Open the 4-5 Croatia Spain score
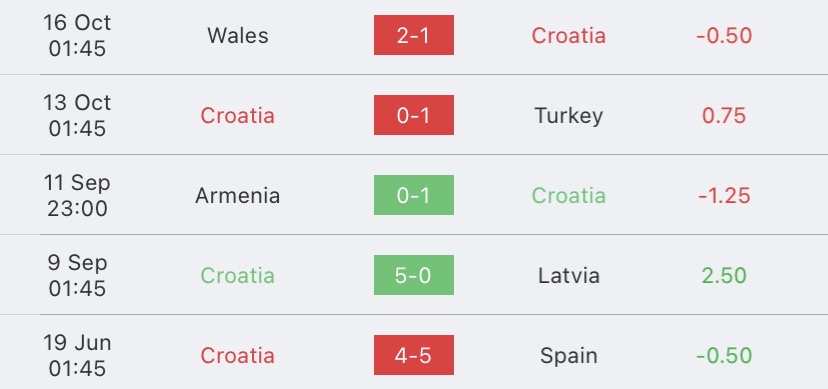This screenshot has height=389, width=828. 413,355
